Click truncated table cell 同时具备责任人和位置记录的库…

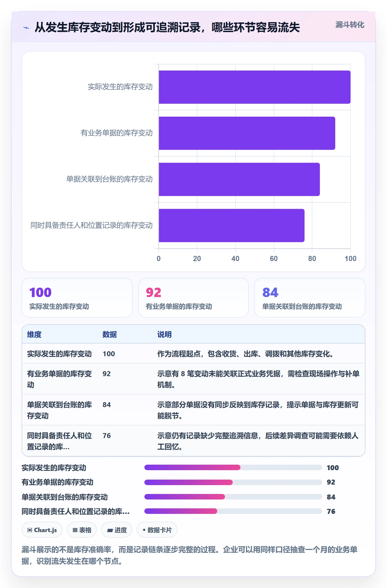[x=59, y=441]
